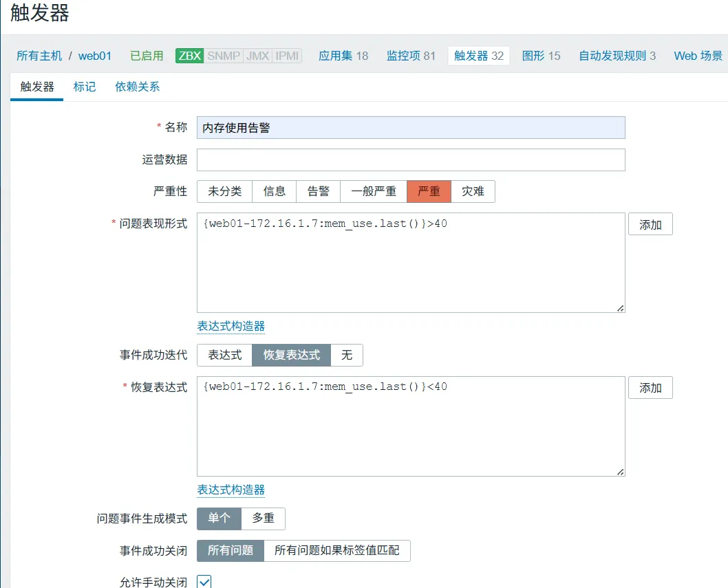The width and height of the screenshot is (728, 588).
Task: Open 表达式构造器 under recovery expression
Action: (x=231, y=490)
